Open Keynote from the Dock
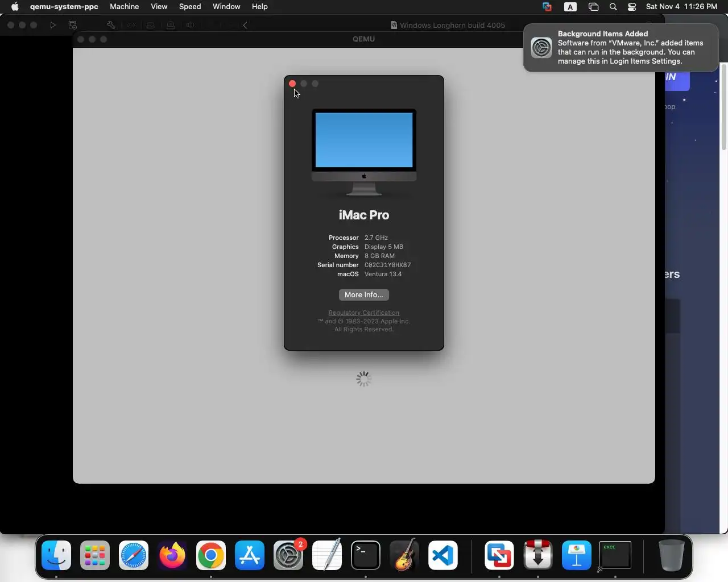728x582 pixels. coord(577,555)
